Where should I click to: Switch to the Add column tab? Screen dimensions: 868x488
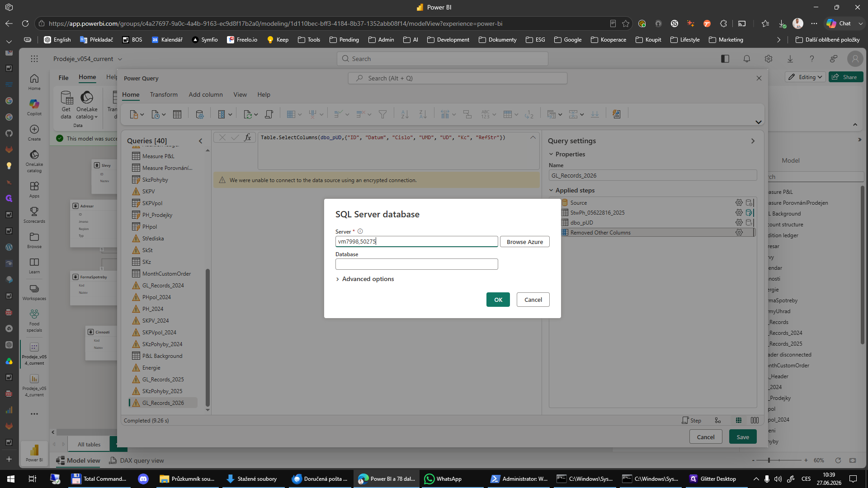[206, 94]
